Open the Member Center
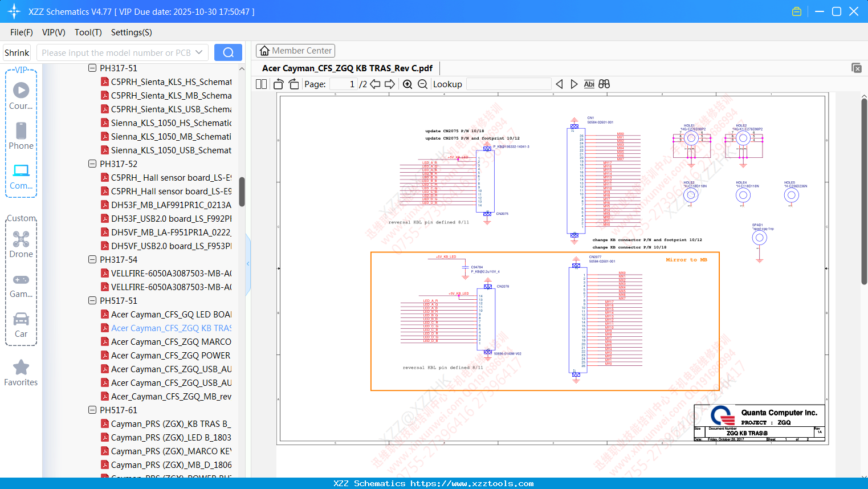This screenshot has width=868, height=489. (295, 51)
